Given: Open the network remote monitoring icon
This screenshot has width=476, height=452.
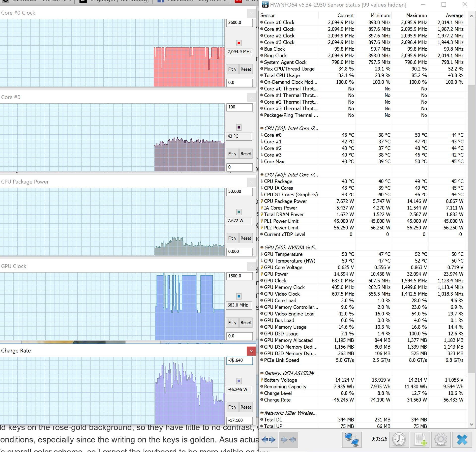Looking at the screenshot, I should click(352, 440).
